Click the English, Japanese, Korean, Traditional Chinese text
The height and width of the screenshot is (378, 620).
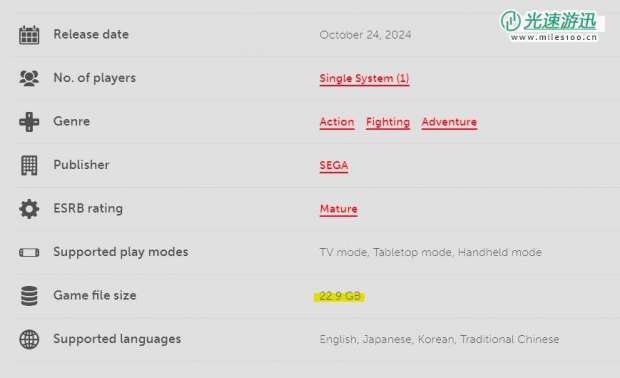[439, 339]
